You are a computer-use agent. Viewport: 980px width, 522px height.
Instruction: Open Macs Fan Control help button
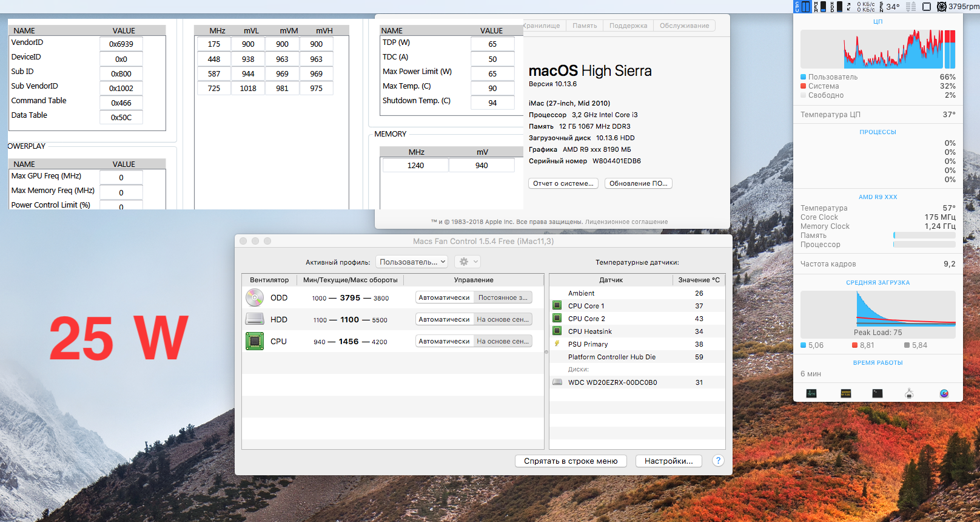[x=718, y=461]
